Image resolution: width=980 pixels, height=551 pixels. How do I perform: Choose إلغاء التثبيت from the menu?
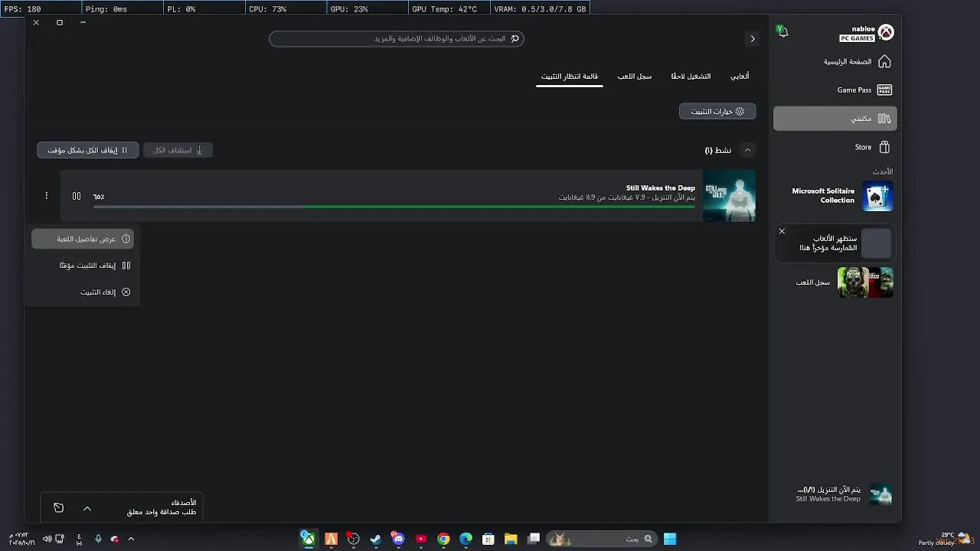click(x=83, y=292)
